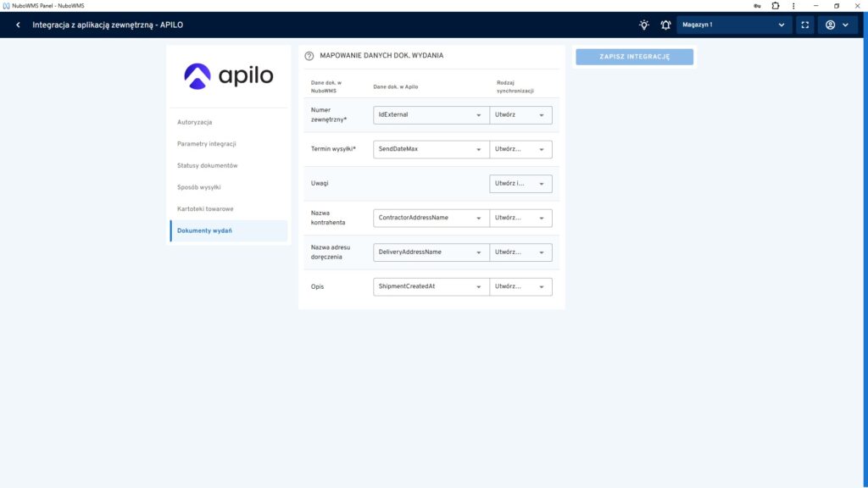Open the ContractorAddressName dropdown
The height and width of the screenshot is (488, 868).
tap(431, 218)
